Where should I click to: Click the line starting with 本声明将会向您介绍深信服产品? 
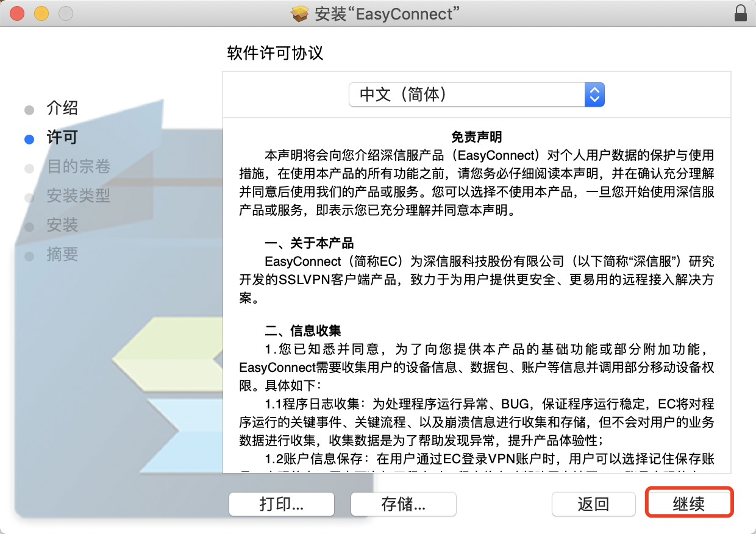click(490, 155)
